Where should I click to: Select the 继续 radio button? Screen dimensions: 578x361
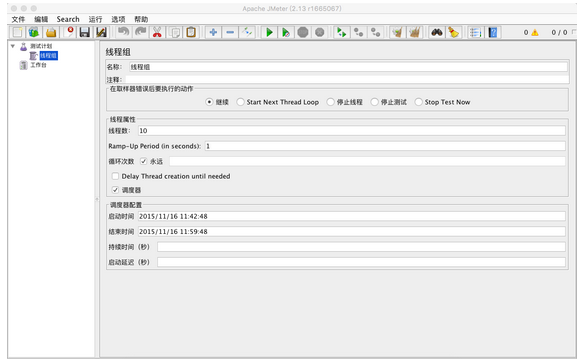coord(209,102)
